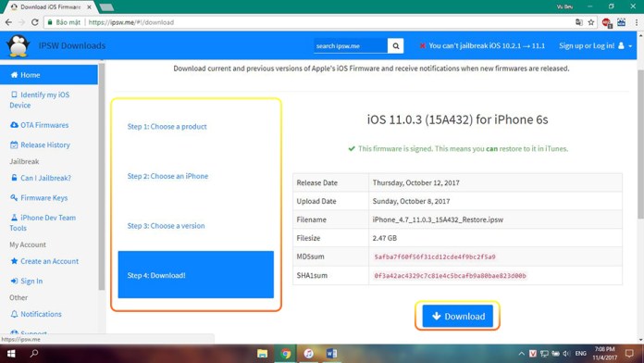
Task: Select the SHA1sum hash value
Action: [x=450, y=275]
